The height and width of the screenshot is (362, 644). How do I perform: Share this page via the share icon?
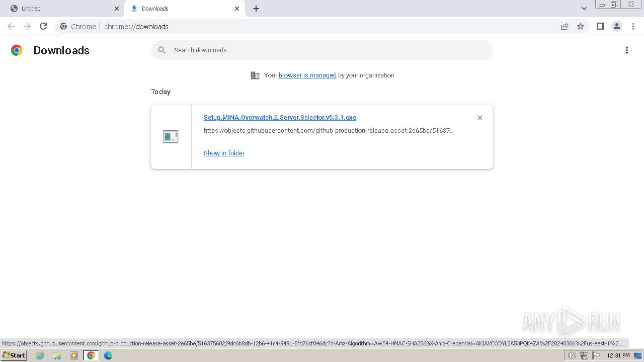click(565, 26)
